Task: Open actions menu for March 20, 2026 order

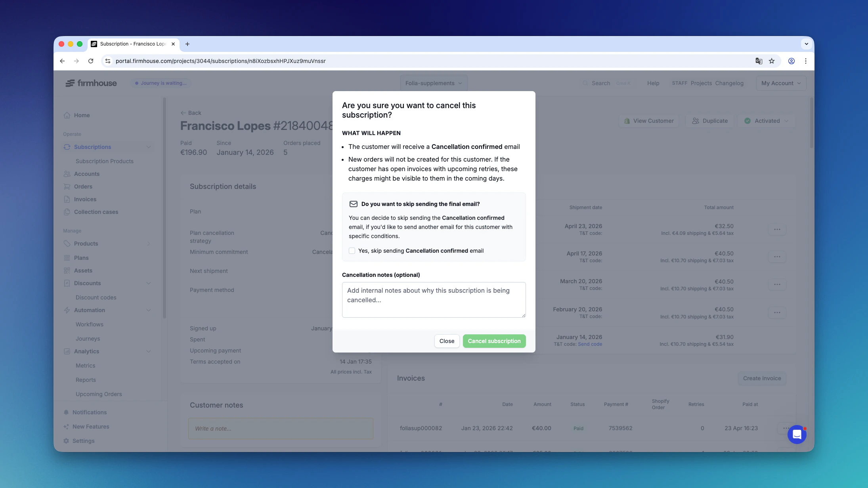Action: (x=777, y=284)
